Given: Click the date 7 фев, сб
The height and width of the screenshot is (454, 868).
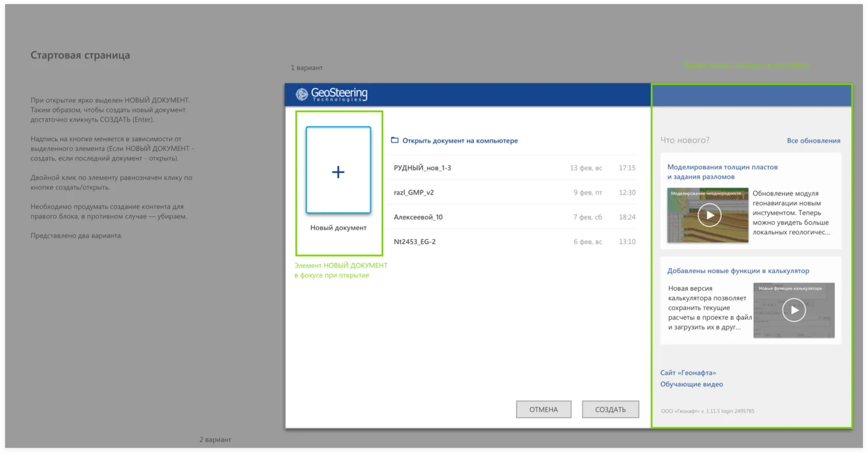Looking at the screenshot, I should point(587,217).
